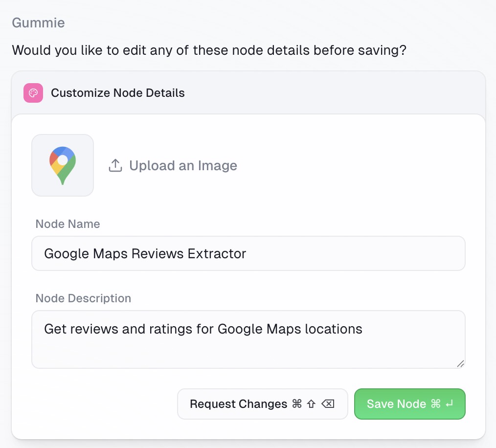Click the Gummie label
Screen dimensions: 496x448
(38, 22)
